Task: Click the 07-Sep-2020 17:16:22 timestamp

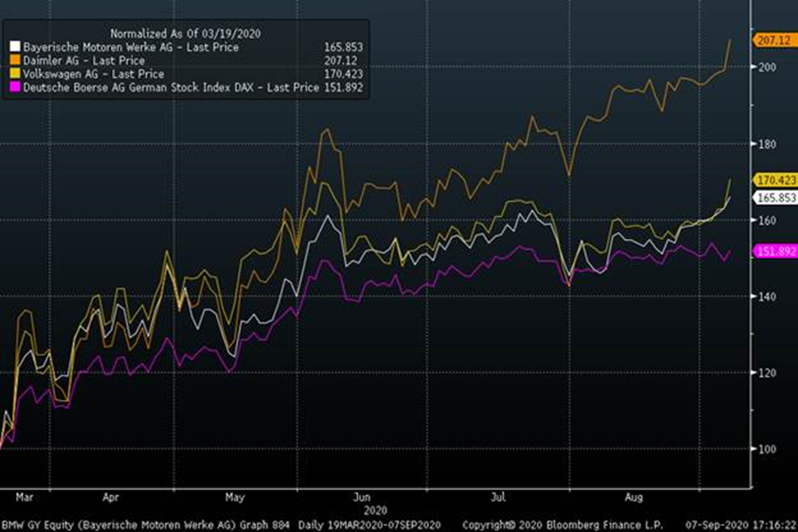Action: (x=741, y=525)
